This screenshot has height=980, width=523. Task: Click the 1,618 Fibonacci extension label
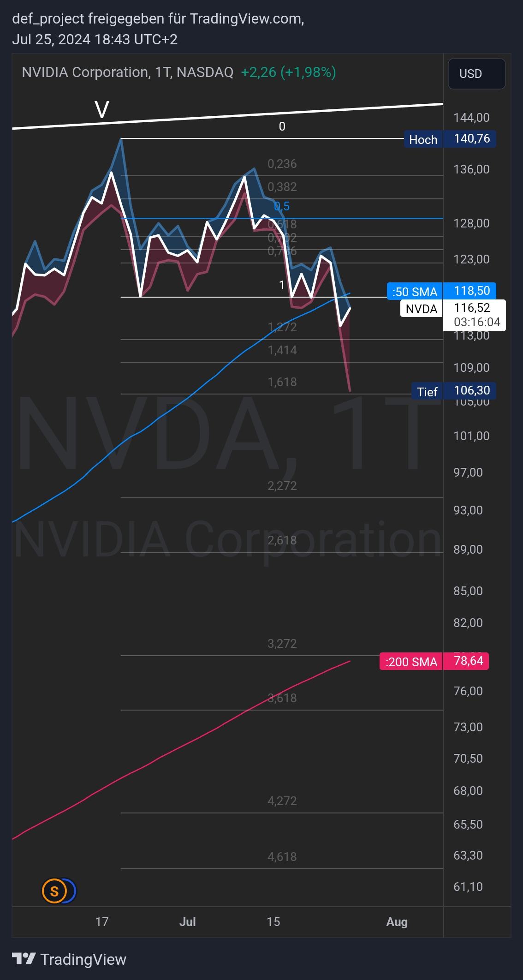[282, 382]
